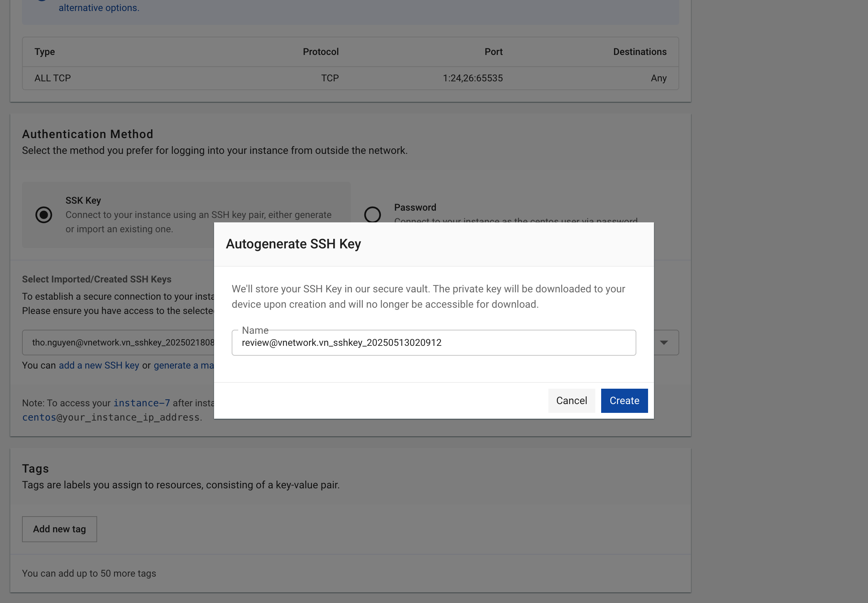Screen dimensions: 868x603
Task: Select the SSK Key radio button
Action: [44, 215]
